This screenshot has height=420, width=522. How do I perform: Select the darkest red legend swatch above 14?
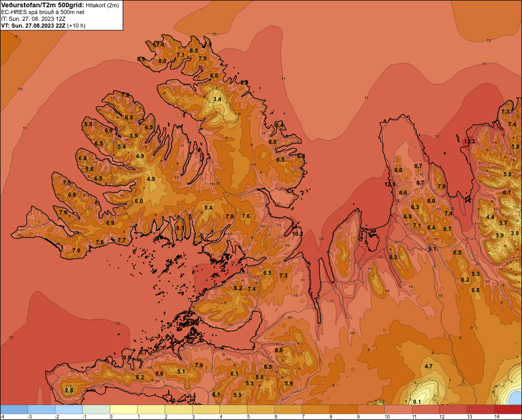(x=508, y=410)
